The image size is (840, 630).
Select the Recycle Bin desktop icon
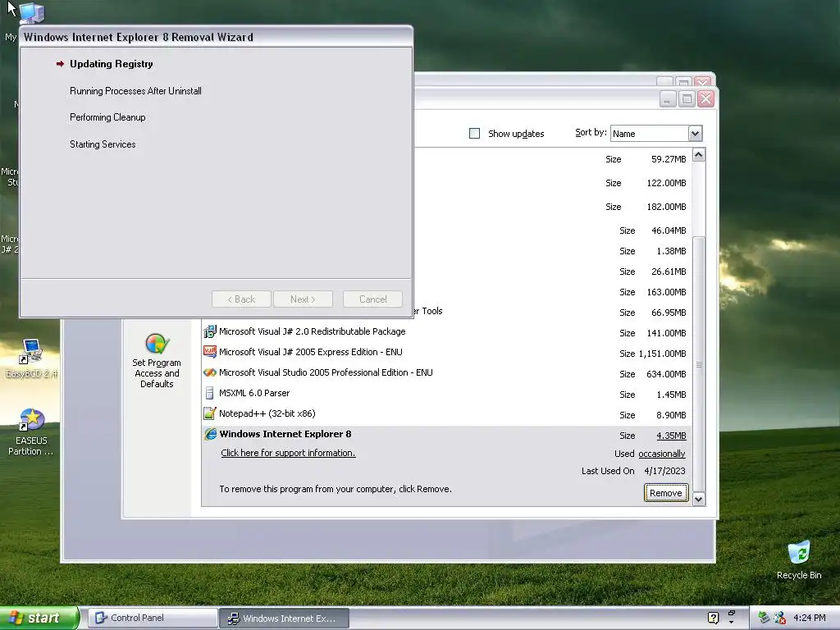pos(799,560)
